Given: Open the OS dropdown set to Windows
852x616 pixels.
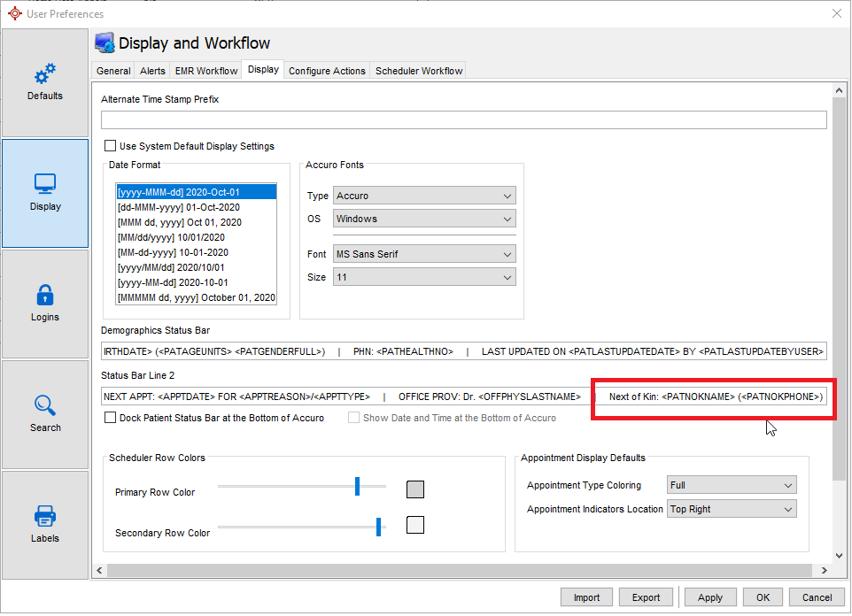Looking at the screenshot, I should coord(424,219).
